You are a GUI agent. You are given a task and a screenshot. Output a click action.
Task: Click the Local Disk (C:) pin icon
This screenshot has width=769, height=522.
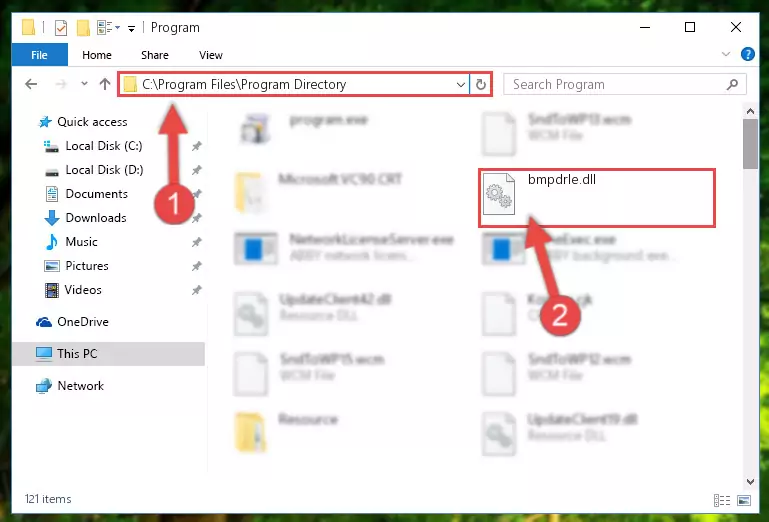click(x=197, y=146)
